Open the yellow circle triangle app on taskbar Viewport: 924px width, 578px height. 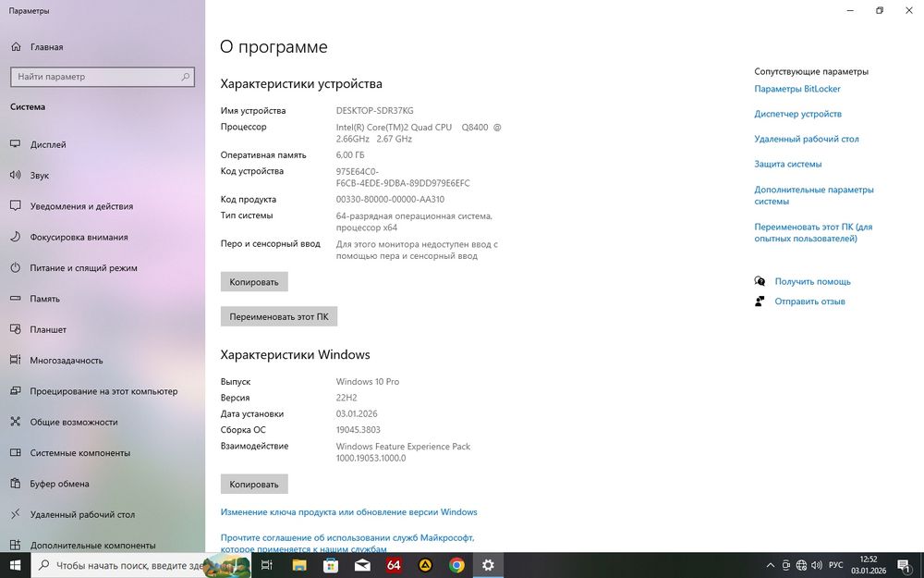[425, 566]
